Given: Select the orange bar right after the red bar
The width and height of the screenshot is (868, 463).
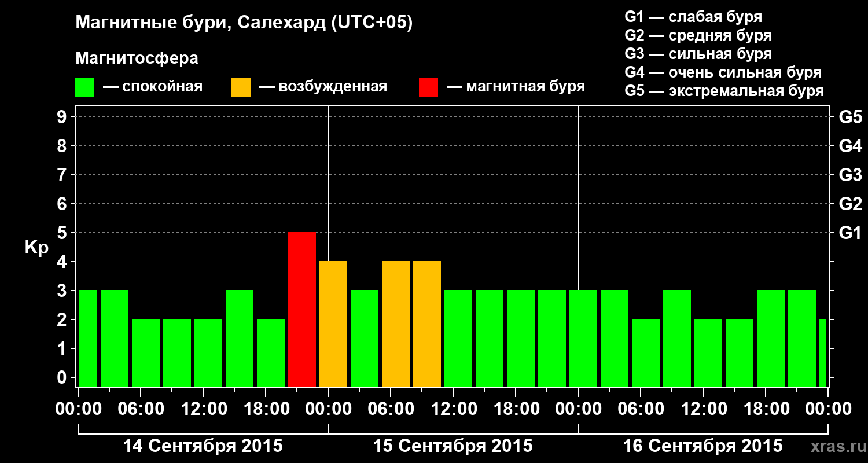Looking at the screenshot, I should pos(333,324).
